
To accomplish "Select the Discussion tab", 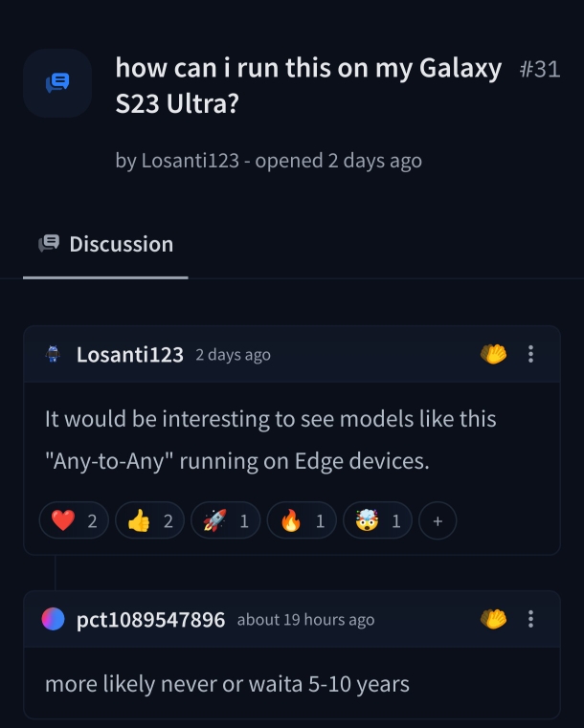I will point(105,244).
